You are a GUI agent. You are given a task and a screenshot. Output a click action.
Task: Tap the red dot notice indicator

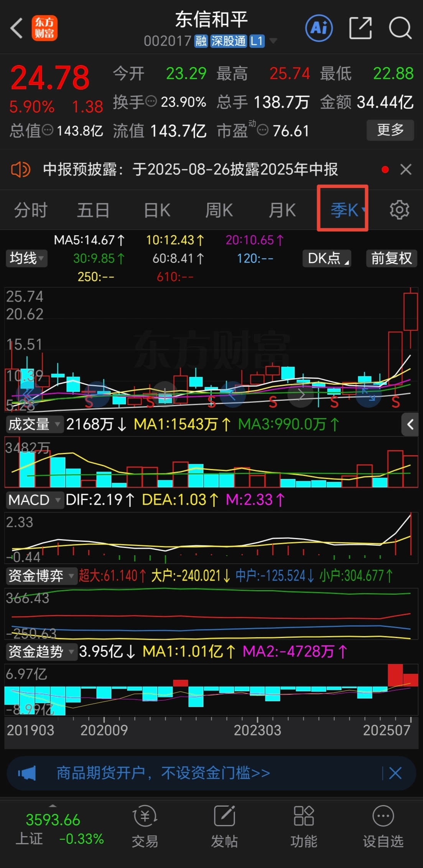(x=385, y=169)
